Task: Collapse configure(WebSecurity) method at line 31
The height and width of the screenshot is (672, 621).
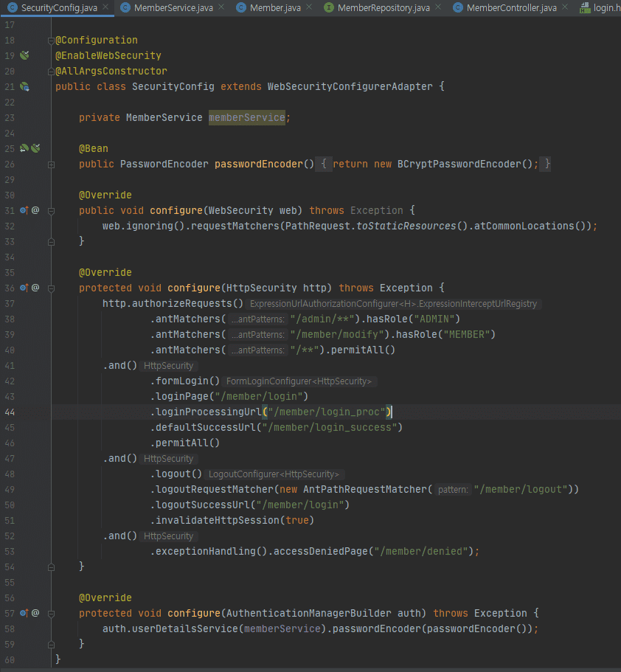Action: tap(51, 211)
